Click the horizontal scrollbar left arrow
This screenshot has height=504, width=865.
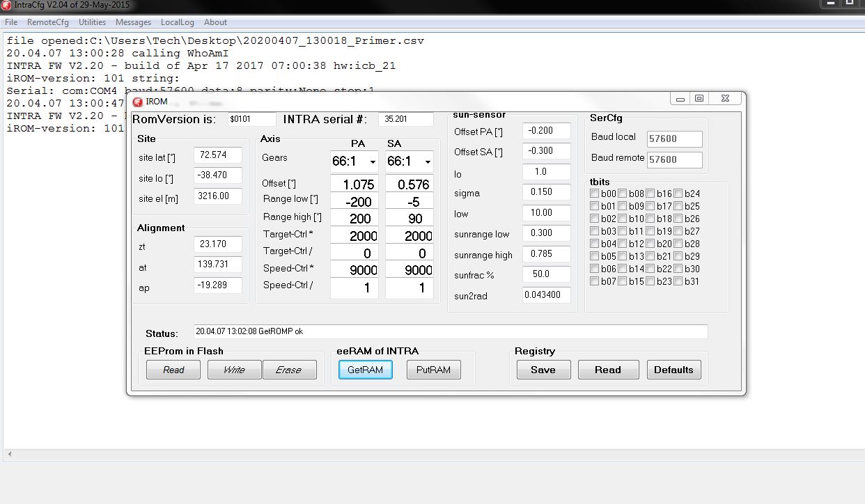tap(8, 455)
